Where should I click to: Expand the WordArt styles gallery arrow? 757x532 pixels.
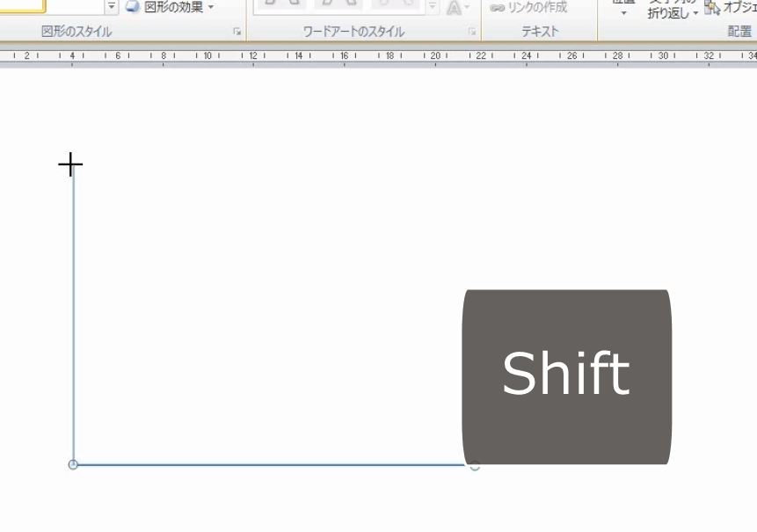[x=433, y=7]
